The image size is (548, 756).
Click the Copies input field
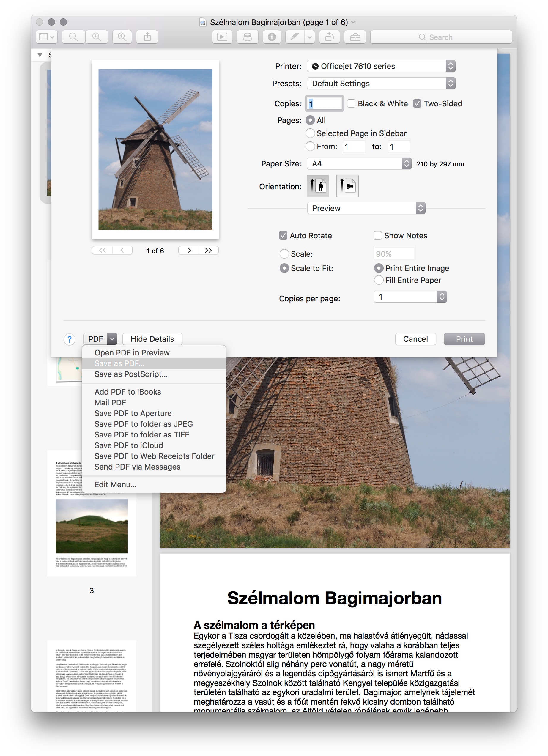324,104
